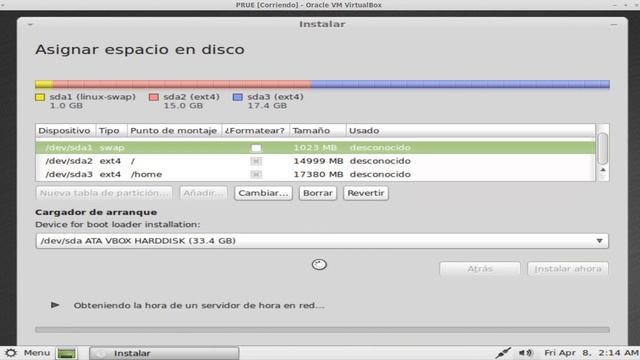Image resolution: width=640 pixels, height=360 pixels.
Task: Click the Usado column header
Action: [x=471, y=131]
